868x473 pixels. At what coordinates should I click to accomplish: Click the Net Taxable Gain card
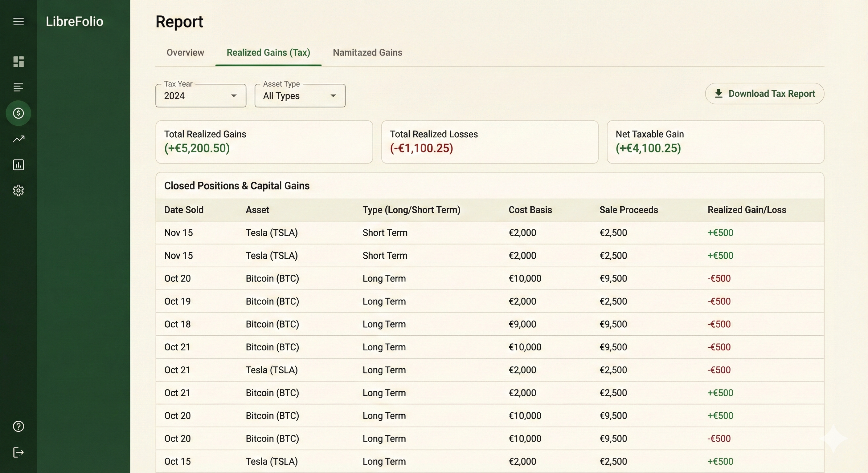pos(715,142)
